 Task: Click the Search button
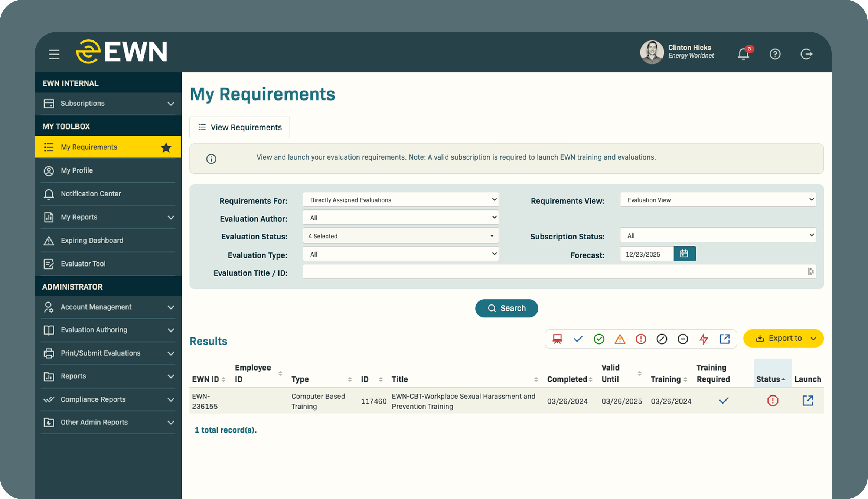coord(506,308)
